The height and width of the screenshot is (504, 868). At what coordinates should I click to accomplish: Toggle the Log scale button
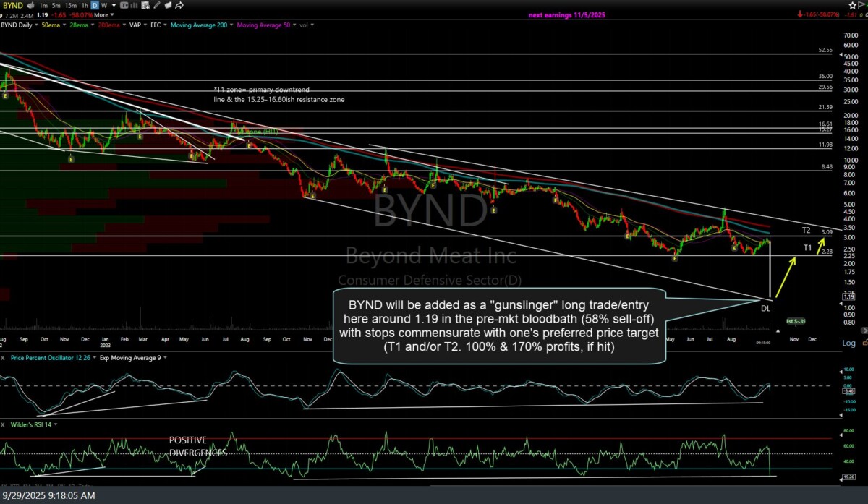pos(848,343)
